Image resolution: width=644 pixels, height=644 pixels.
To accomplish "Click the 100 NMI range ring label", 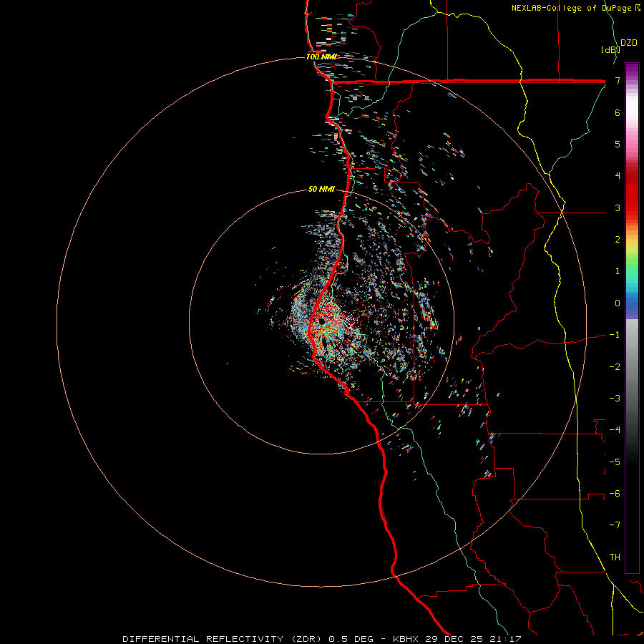I will pos(321,57).
